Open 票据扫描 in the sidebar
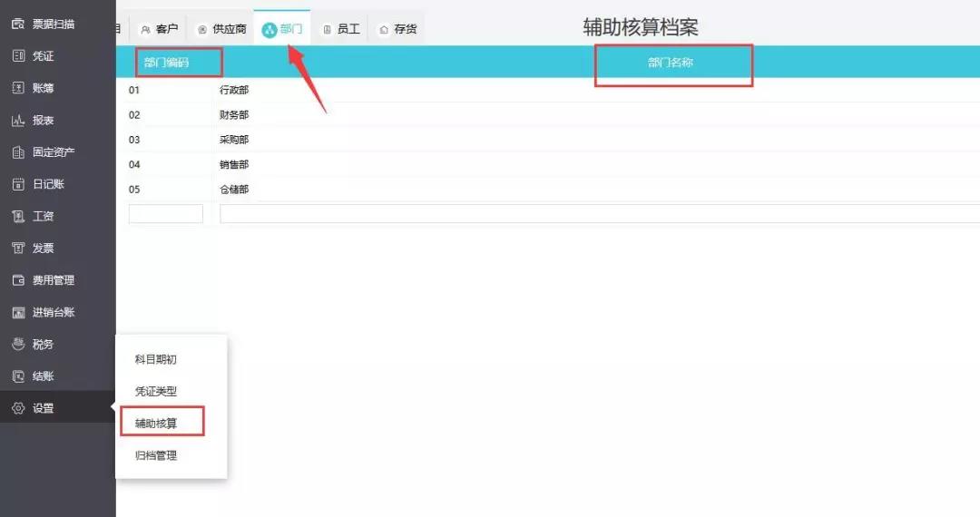 [54, 24]
